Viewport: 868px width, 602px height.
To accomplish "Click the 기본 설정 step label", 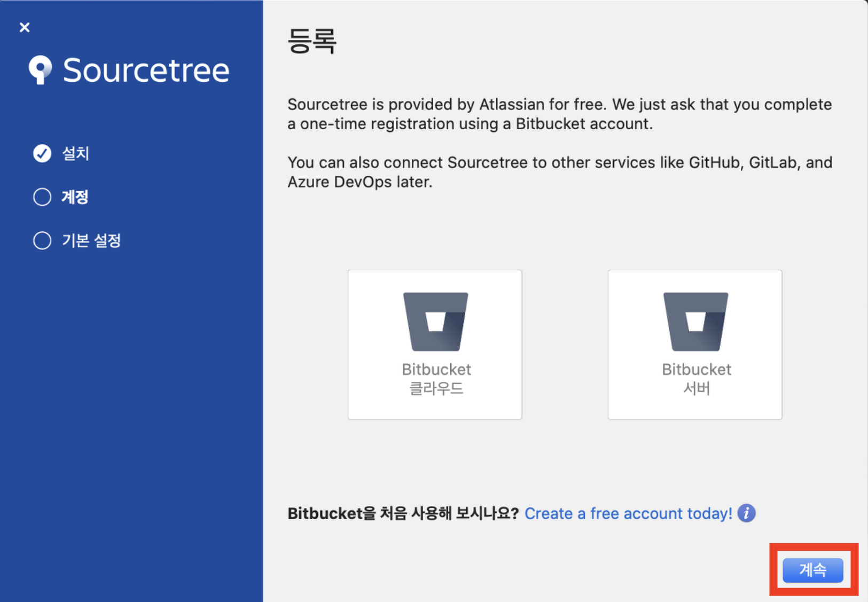I will 91,240.
